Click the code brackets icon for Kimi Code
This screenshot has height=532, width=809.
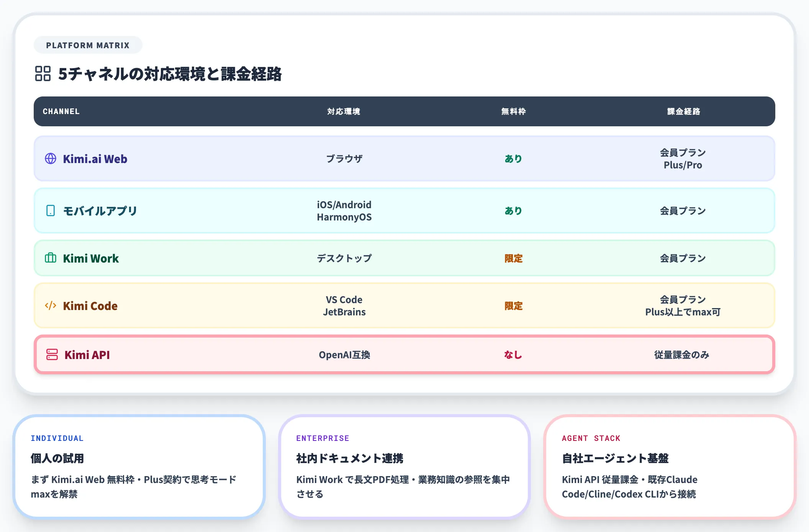[51, 305]
